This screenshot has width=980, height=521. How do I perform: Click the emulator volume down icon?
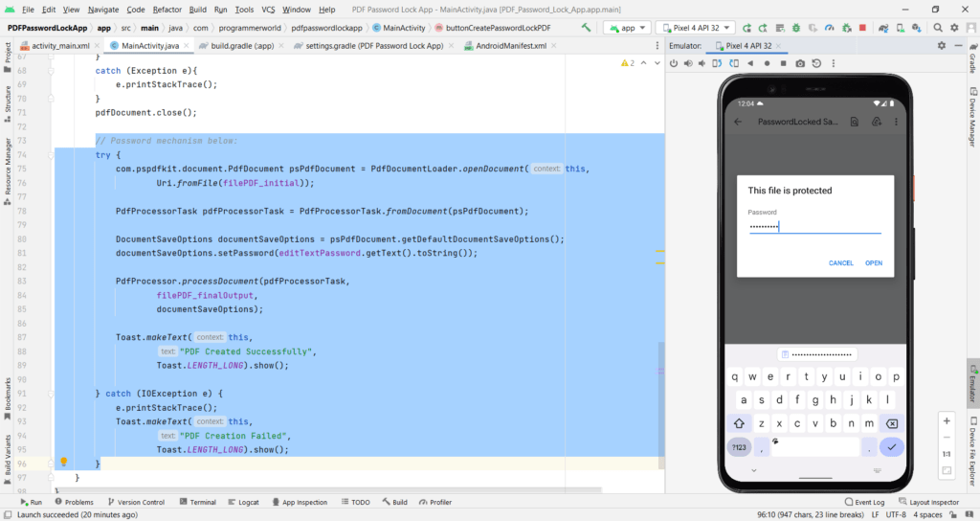tap(702, 63)
